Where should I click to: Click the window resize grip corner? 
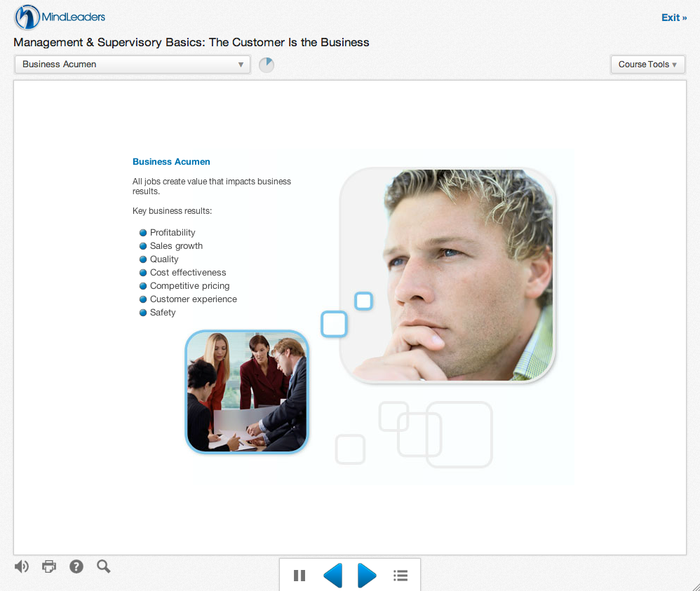694,585
